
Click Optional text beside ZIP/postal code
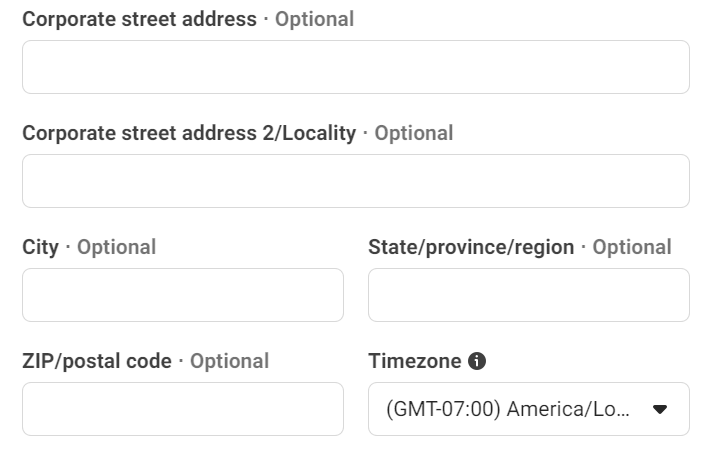coord(230,361)
